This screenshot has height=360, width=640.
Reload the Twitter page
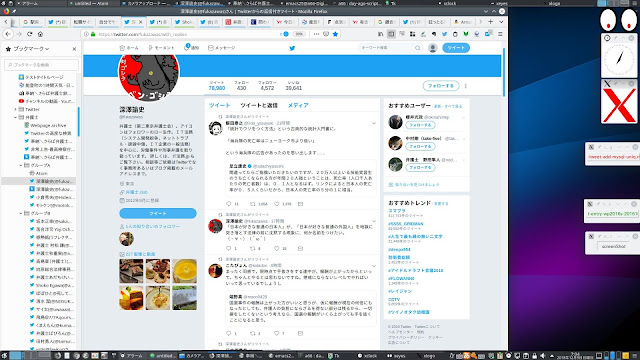coord(29,34)
